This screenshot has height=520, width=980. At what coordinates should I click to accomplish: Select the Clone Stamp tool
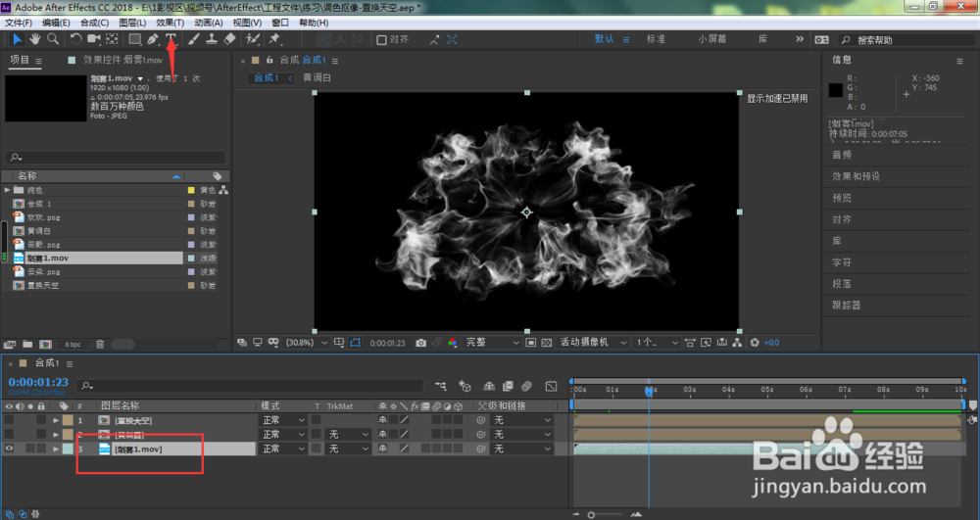tap(211, 39)
